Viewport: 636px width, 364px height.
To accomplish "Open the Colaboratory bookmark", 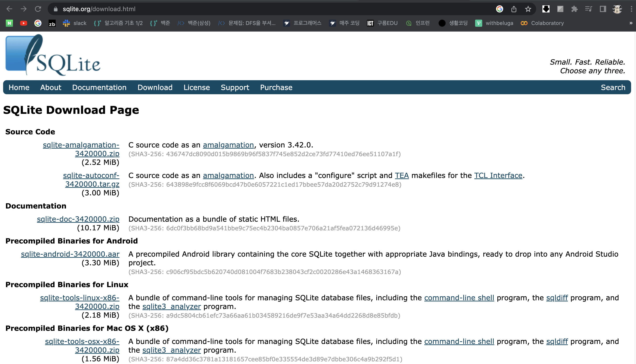I will (542, 23).
